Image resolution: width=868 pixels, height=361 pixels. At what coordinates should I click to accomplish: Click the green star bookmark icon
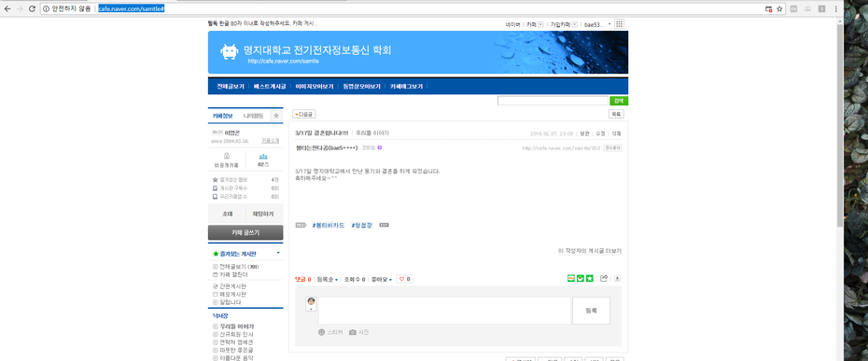point(590,278)
